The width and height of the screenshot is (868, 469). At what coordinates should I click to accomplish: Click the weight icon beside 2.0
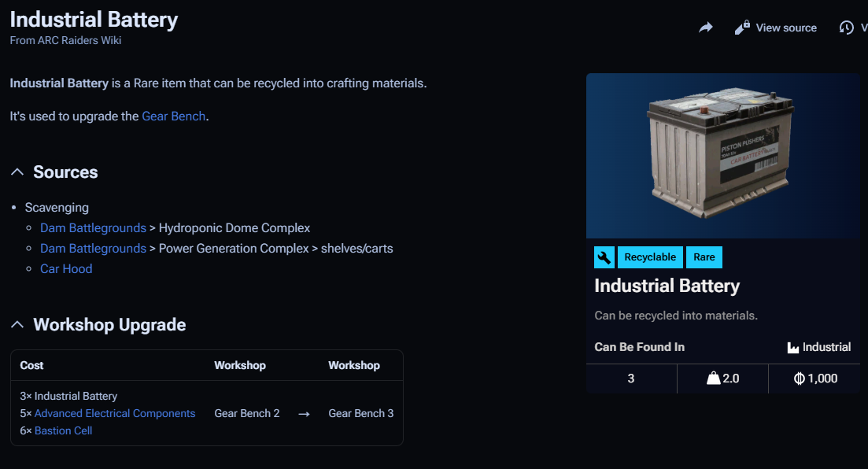(x=713, y=379)
